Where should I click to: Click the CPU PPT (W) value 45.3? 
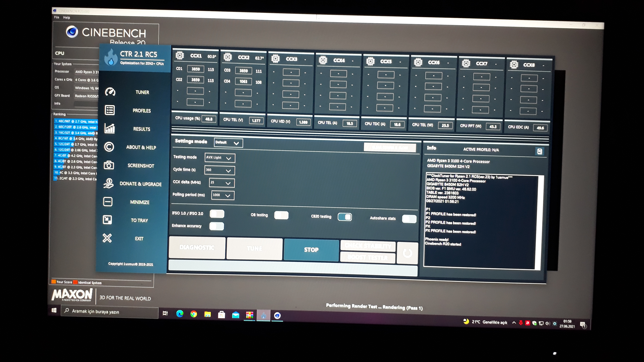493,127
